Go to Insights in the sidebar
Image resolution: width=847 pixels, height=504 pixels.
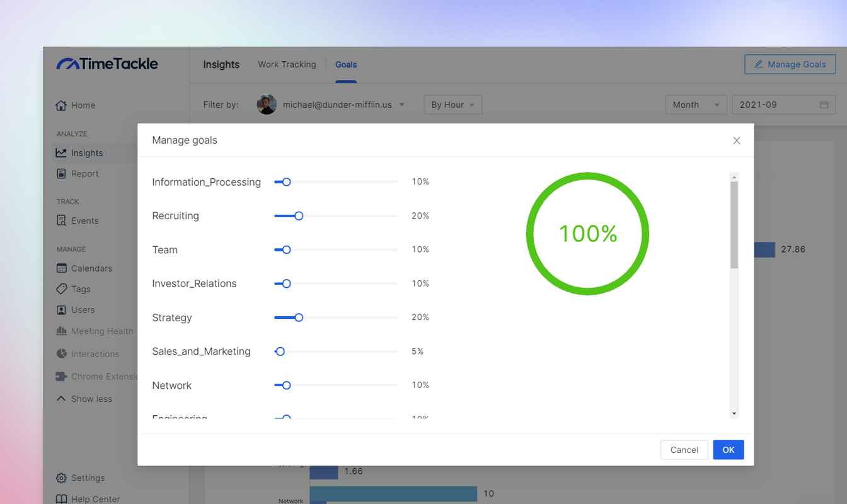pos(79,152)
